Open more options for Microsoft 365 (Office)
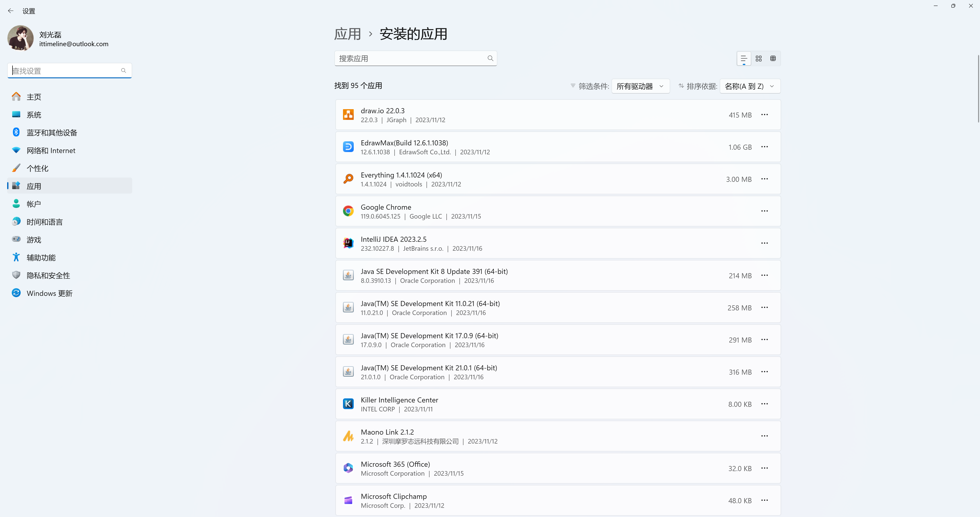Viewport: 980px width, 517px height. pyautogui.click(x=764, y=468)
